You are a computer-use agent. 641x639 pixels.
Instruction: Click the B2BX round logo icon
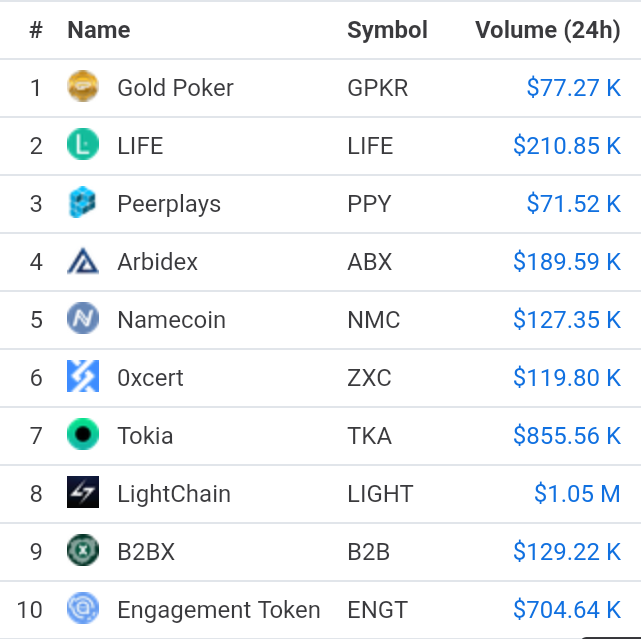[82, 552]
